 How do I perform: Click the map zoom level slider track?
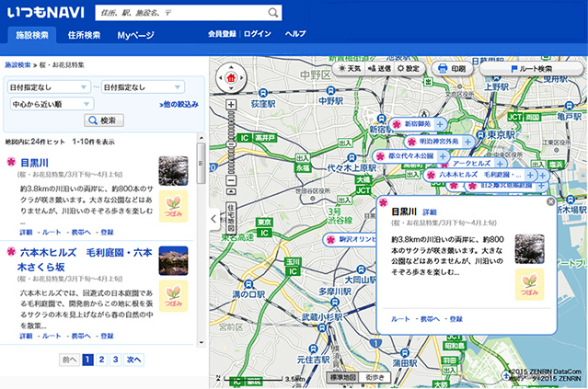[x=231, y=143]
